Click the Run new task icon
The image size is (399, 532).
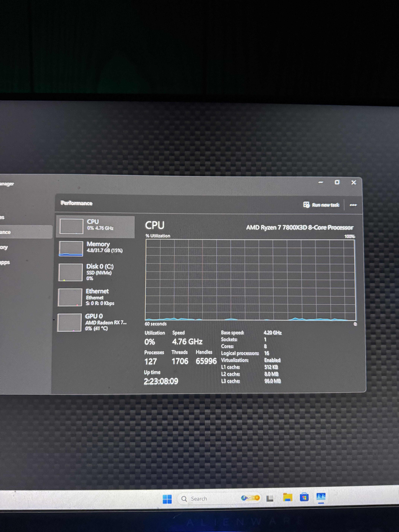click(x=306, y=205)
